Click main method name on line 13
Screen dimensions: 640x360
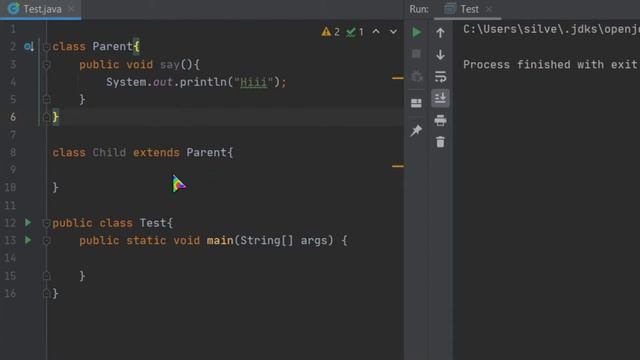coord(220,240)
